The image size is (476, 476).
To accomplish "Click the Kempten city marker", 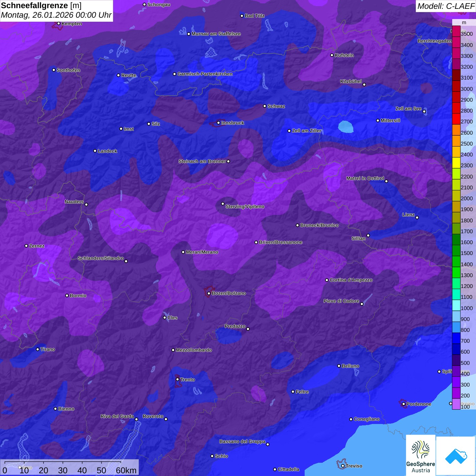I will point(58,23).
